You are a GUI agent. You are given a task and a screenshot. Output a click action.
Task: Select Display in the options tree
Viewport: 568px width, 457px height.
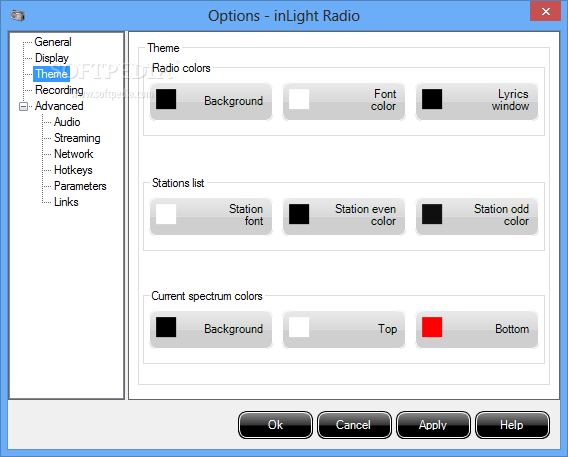(x=52, y=58)
